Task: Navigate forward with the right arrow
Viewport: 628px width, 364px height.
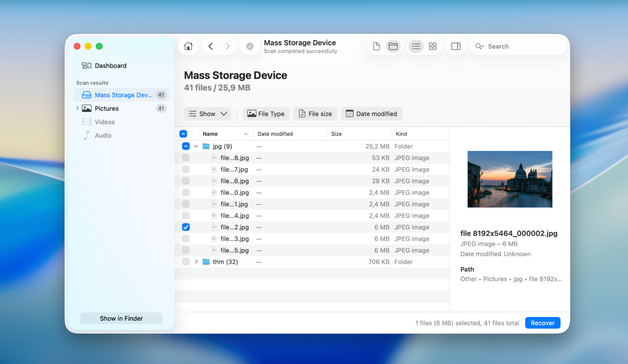Action: [x=228, y=46]
